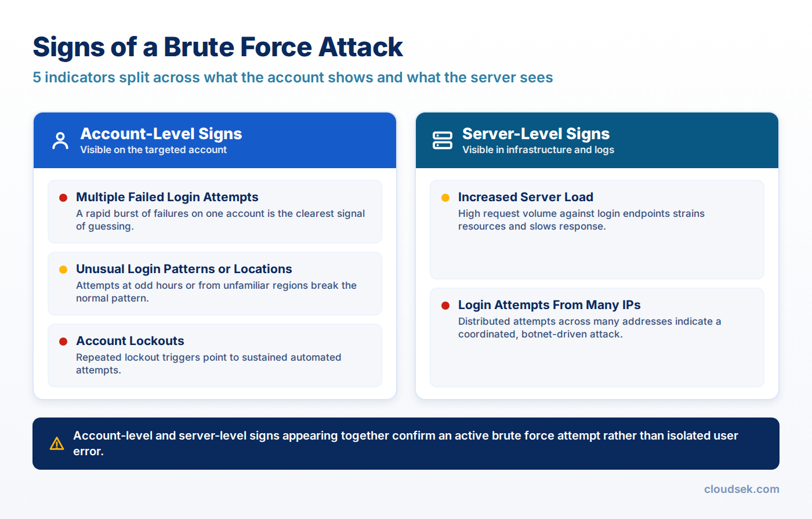This screenshot has width=812, height=519.
Task: Click red dot beside Account Lockouts
Action: (63, 342)
